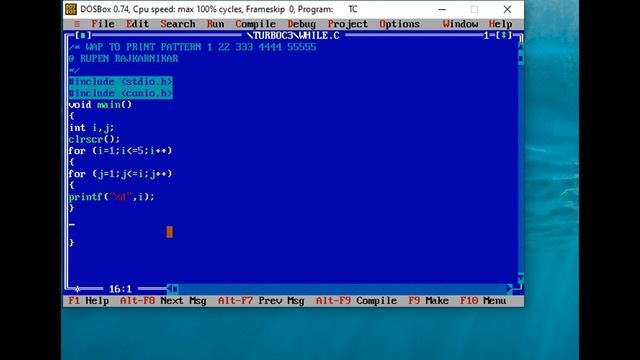The image size is (640, 360).
Task: Click the 'for (i=1;i<=5;i++)' line
Action: coord(120,151)
